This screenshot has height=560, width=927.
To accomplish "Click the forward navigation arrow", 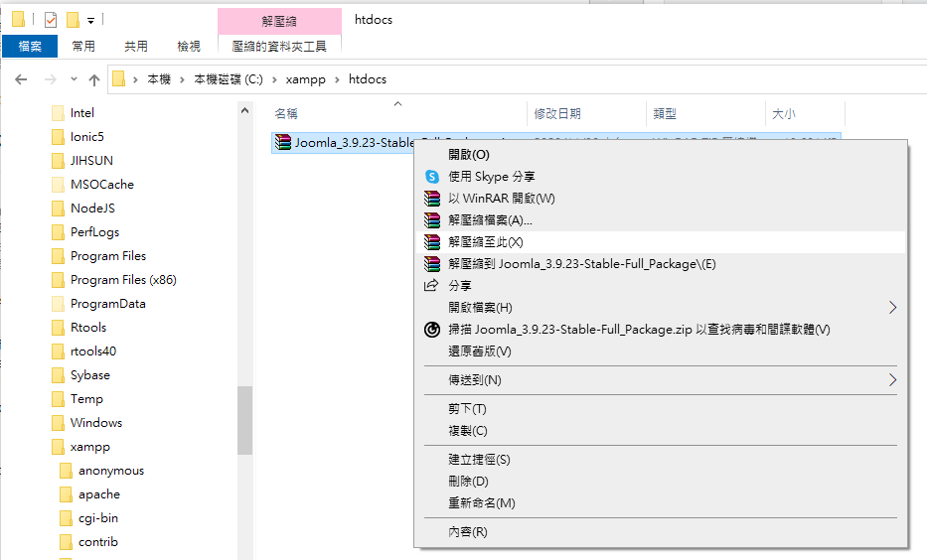I will point(51,79).
